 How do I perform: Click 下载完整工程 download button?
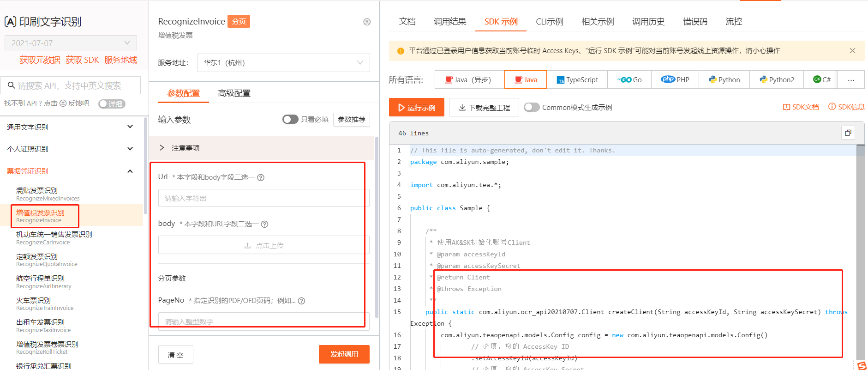[484, 107]
